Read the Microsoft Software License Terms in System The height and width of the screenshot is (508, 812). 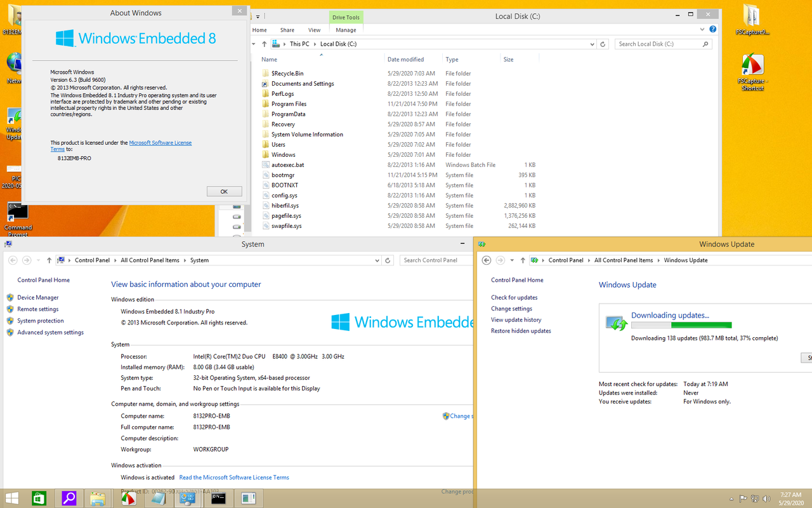click(234, 478)
